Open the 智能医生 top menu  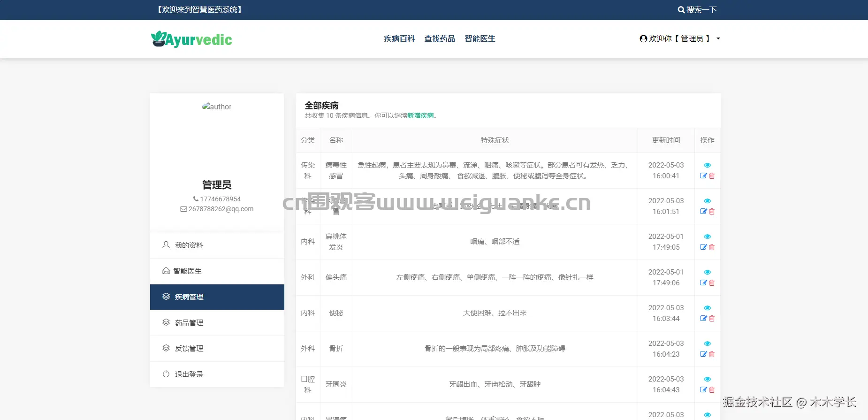tap(480, 38)
